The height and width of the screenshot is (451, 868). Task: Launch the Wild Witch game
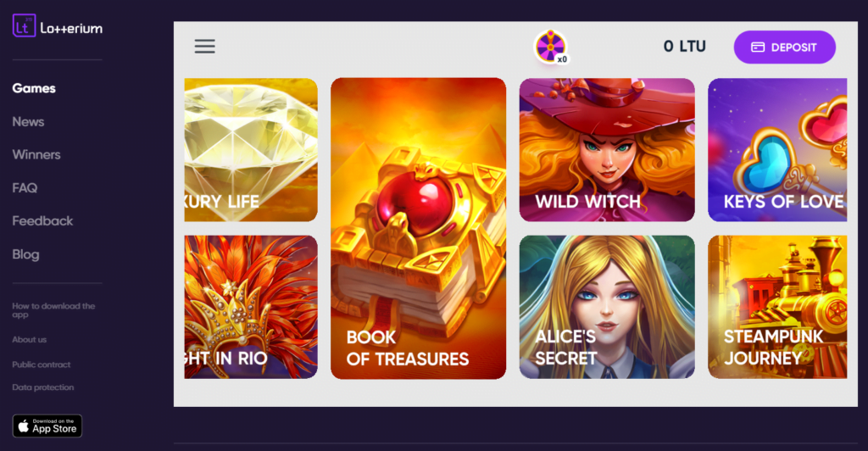point(607,150)
